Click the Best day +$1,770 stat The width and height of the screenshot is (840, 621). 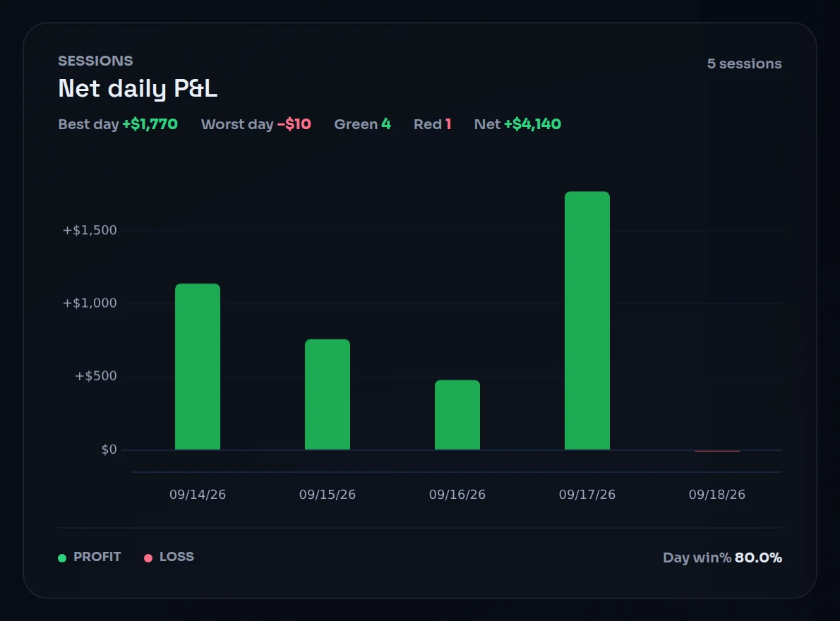pos(118,124)
